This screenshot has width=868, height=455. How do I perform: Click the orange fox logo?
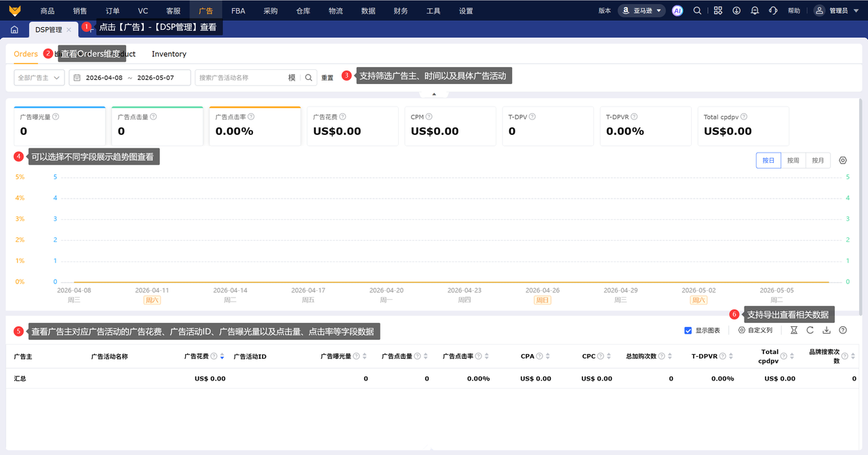[x=15, y=11]
